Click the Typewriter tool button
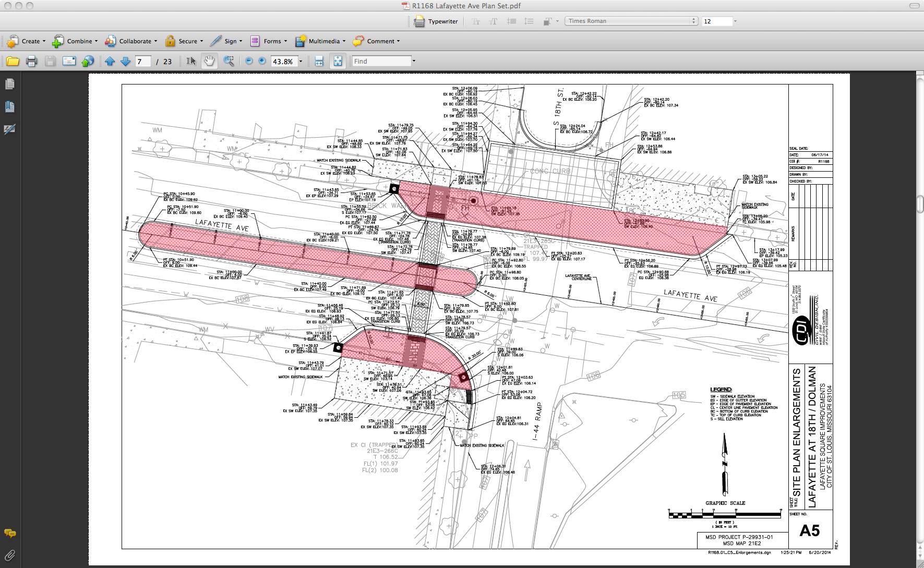The image size is (924, 568). [436, 21]
